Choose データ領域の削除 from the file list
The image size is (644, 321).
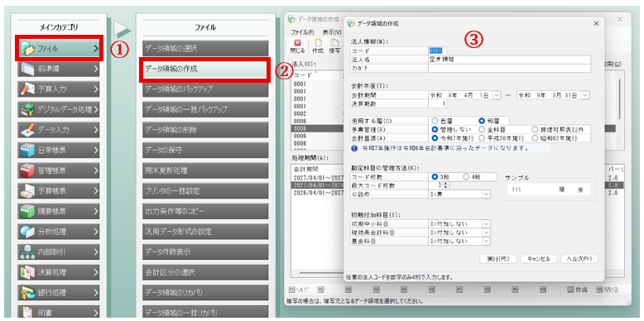click(205, 130)
